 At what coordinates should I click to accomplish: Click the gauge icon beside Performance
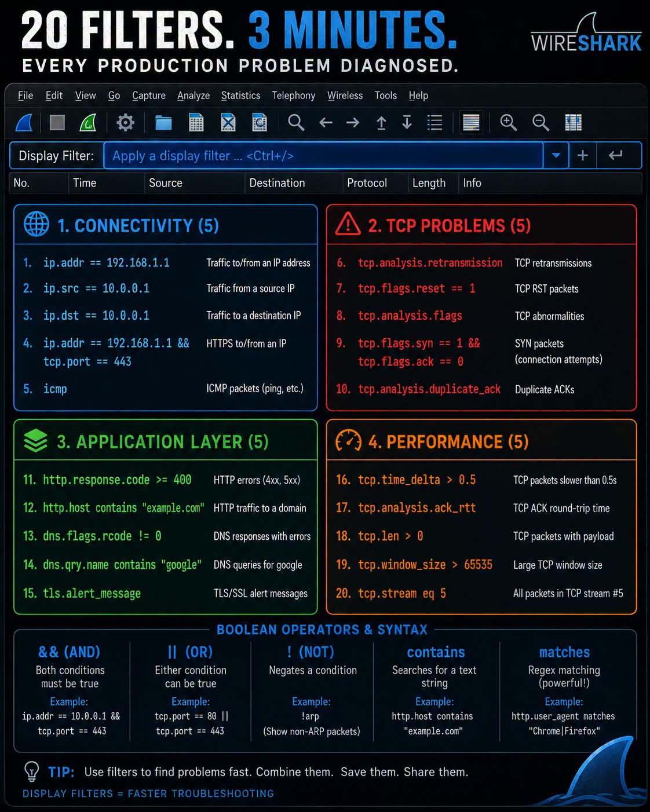pyautogui.click(x=348, y=441)
